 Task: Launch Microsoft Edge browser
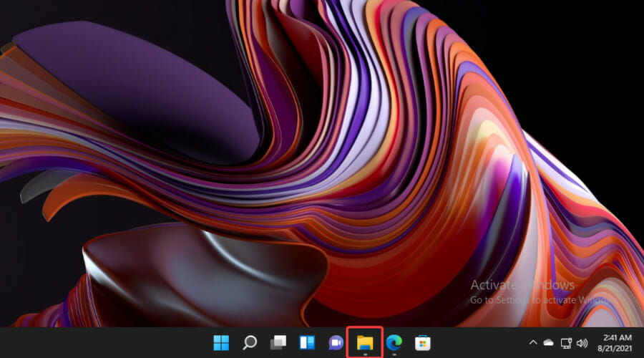click(x=394, y=343)
